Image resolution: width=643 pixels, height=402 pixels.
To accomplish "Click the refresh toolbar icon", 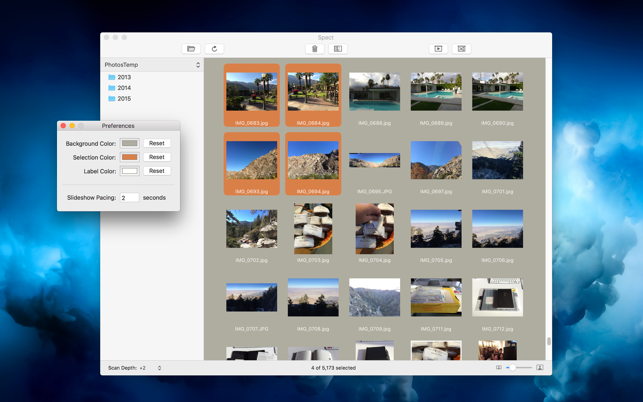I will click(214, 49).
